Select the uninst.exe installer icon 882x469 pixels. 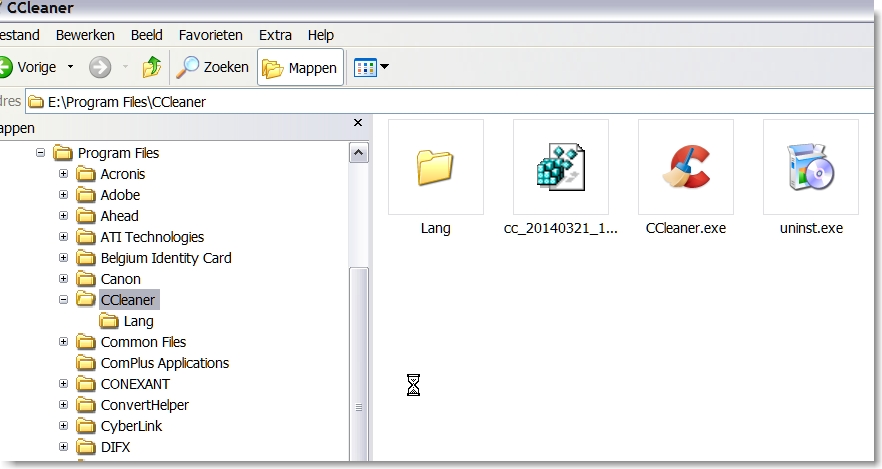point(811,167)
